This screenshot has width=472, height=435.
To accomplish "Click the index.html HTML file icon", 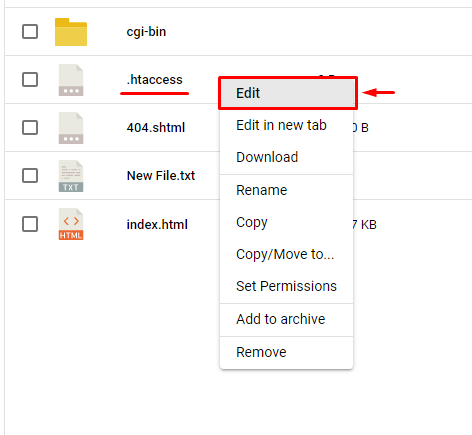I will [71, 224].
